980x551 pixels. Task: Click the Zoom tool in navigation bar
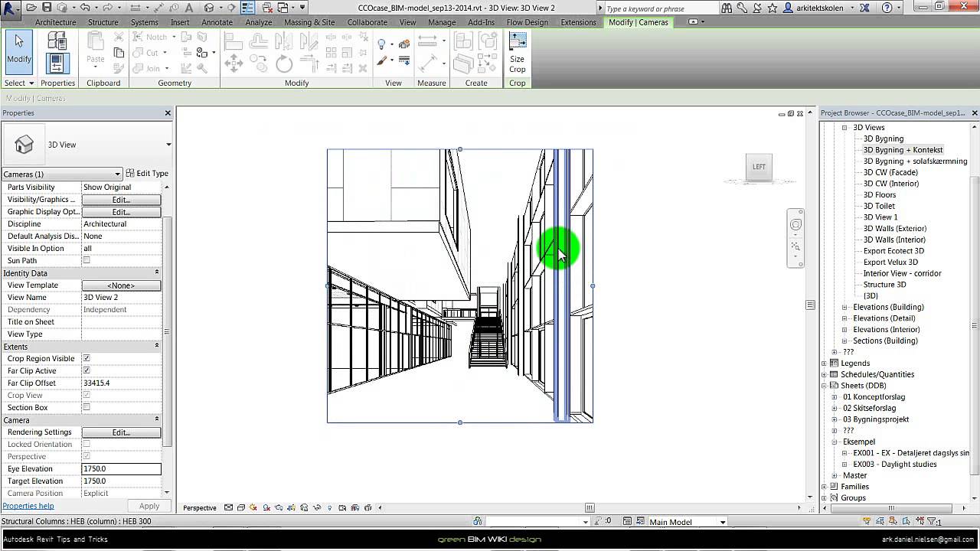coord(795,246)
